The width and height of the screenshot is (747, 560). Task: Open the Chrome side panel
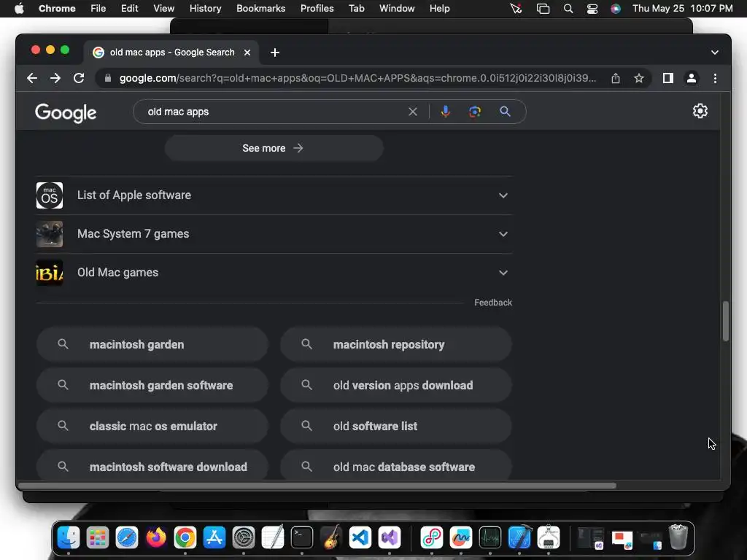click(668, 78)
